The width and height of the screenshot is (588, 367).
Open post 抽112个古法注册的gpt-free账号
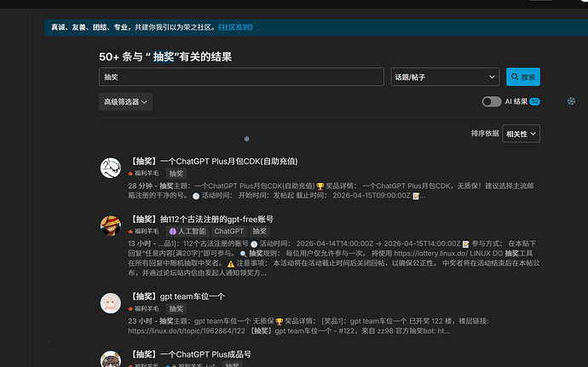pos(201,219)
